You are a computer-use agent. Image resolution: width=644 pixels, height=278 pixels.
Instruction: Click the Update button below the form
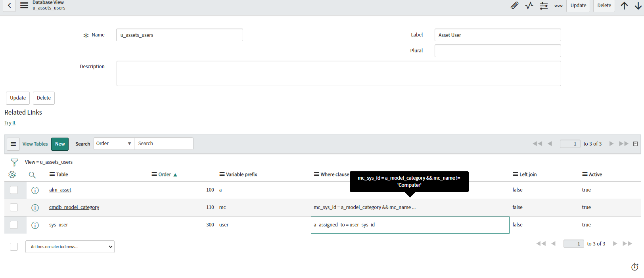pyautogui.click(x=18, y=98)
